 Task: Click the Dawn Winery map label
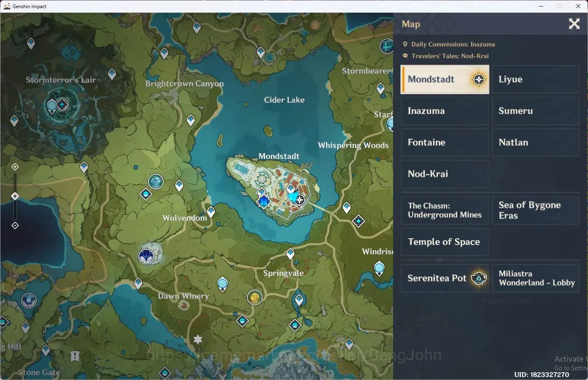(x=183, y=296)
